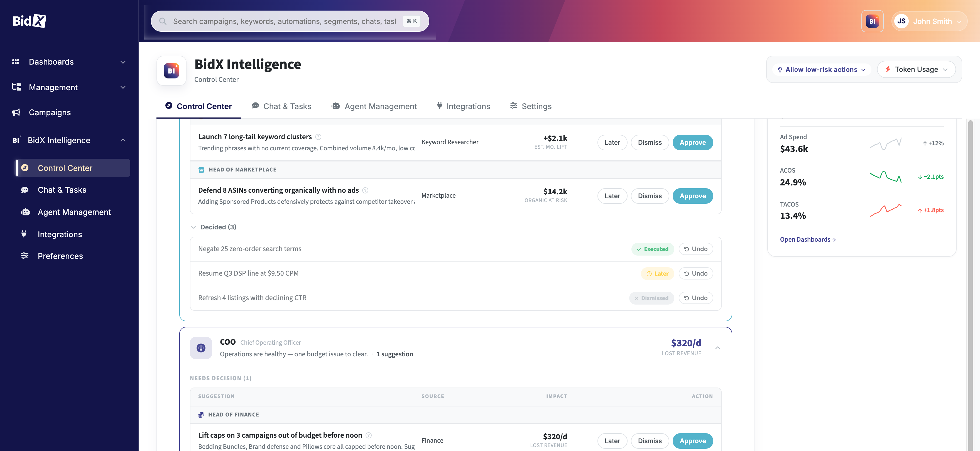Click help icon beside long-tail keyword clusters
This screenshot has width=980, height=451.
pyautogui.click(x=318, y=137)
